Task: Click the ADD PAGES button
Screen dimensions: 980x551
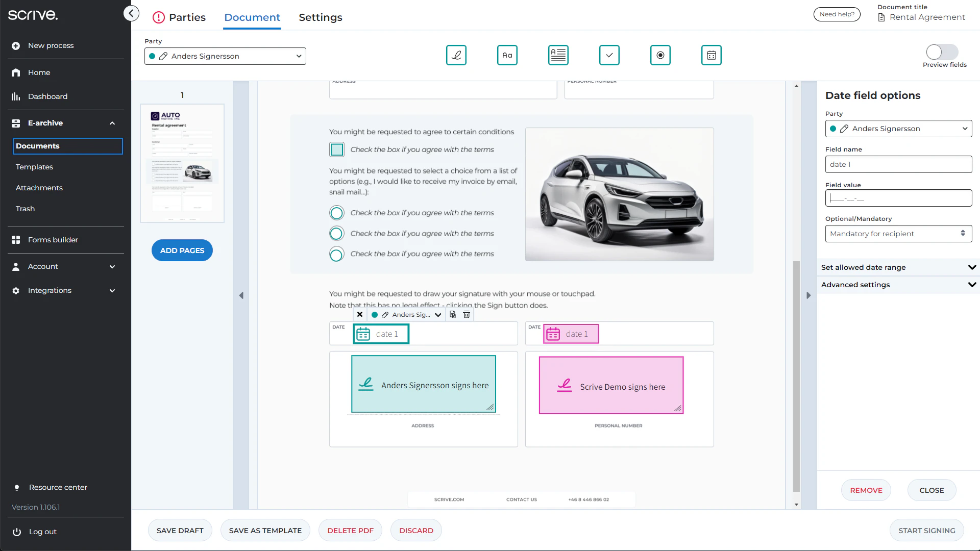Action: [182, 250]
